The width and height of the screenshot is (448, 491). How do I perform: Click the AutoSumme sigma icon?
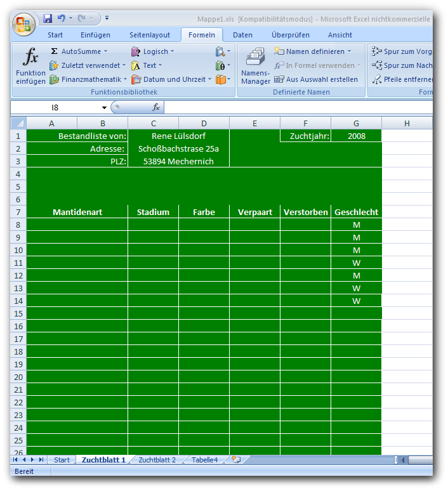pos(54,51)
